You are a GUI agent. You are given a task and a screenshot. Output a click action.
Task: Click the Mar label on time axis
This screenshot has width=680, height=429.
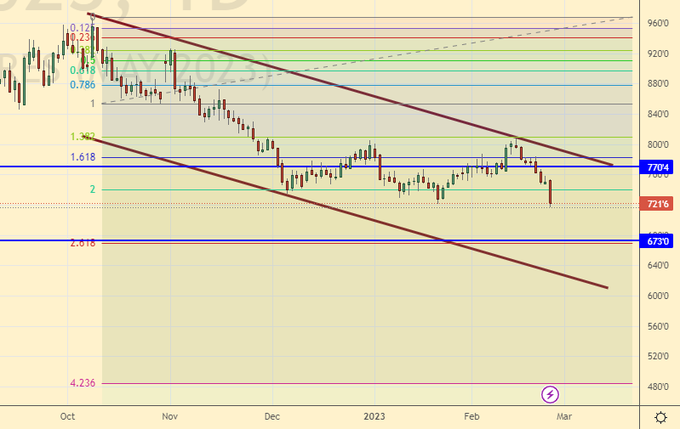pos(564,415)
